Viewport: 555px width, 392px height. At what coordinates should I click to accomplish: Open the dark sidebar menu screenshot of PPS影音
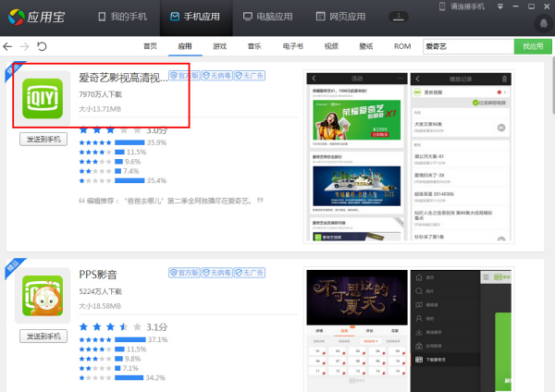click(461, 331)
